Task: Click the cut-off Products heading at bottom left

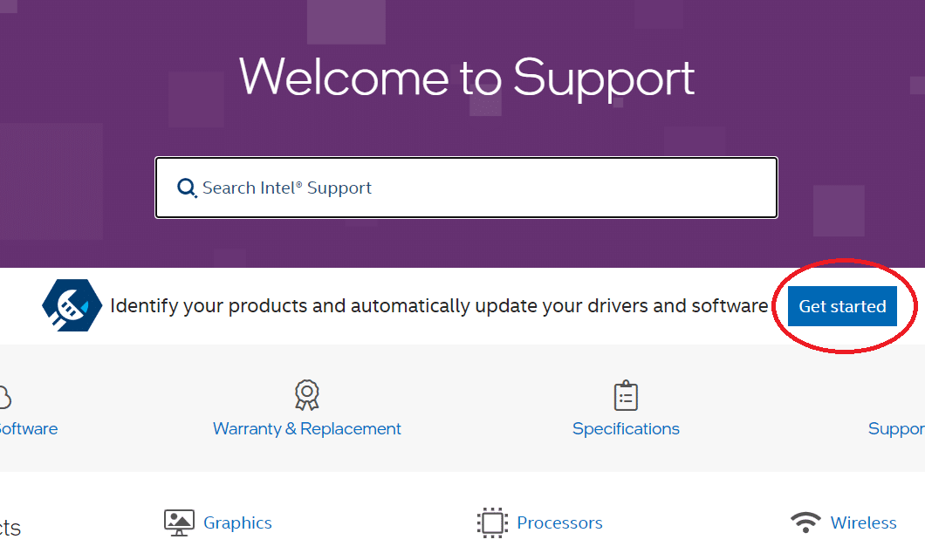Action: 10,528
